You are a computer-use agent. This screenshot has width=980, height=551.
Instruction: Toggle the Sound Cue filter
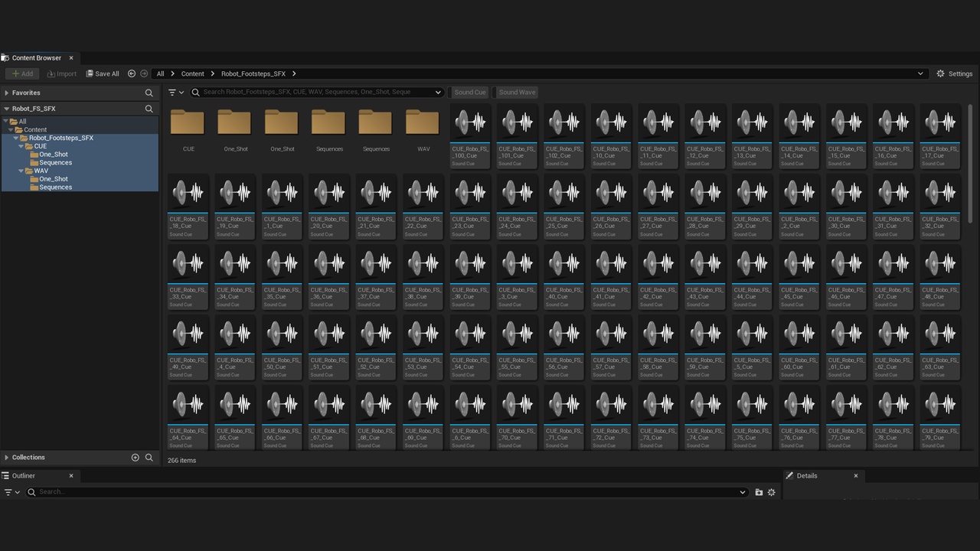470,92
